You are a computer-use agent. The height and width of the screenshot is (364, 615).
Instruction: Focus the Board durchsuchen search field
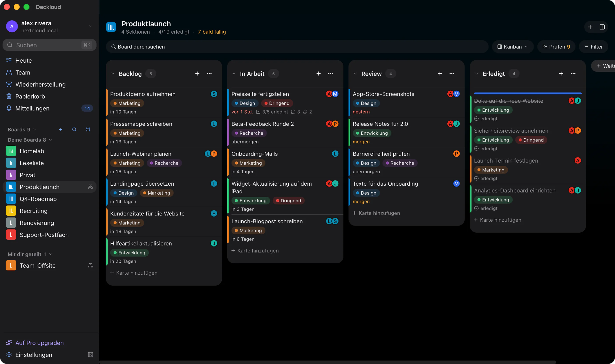pyautogui.click(x=297, y=47)
